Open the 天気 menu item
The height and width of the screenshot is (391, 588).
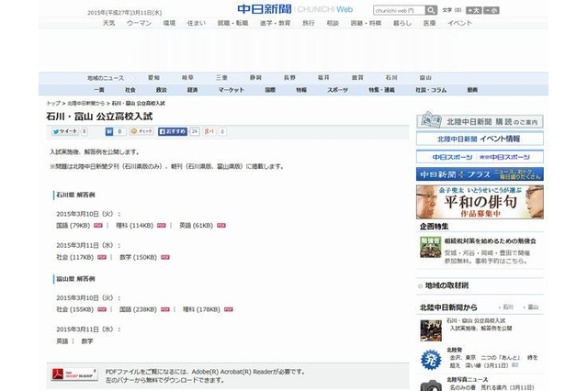(108, 23)
